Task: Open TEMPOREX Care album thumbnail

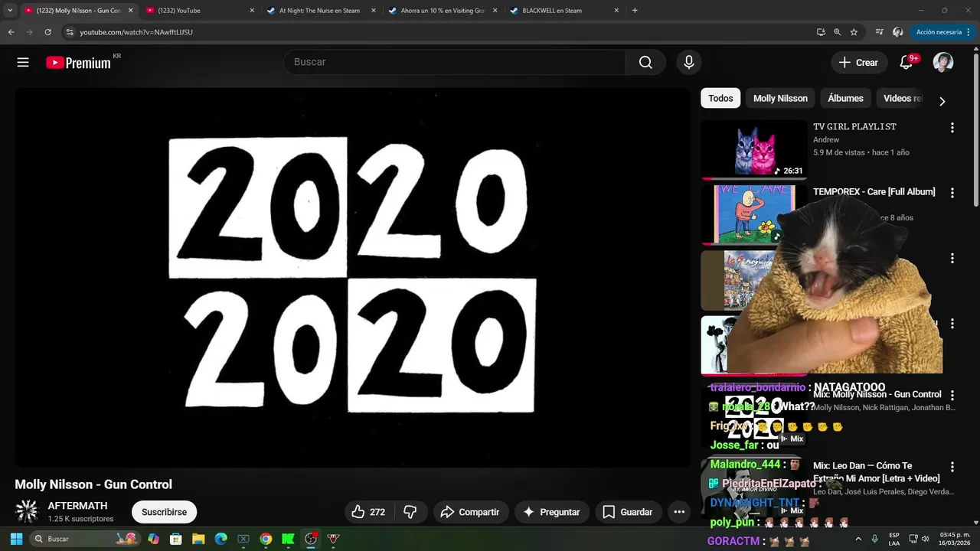Action: click(754, 214)
